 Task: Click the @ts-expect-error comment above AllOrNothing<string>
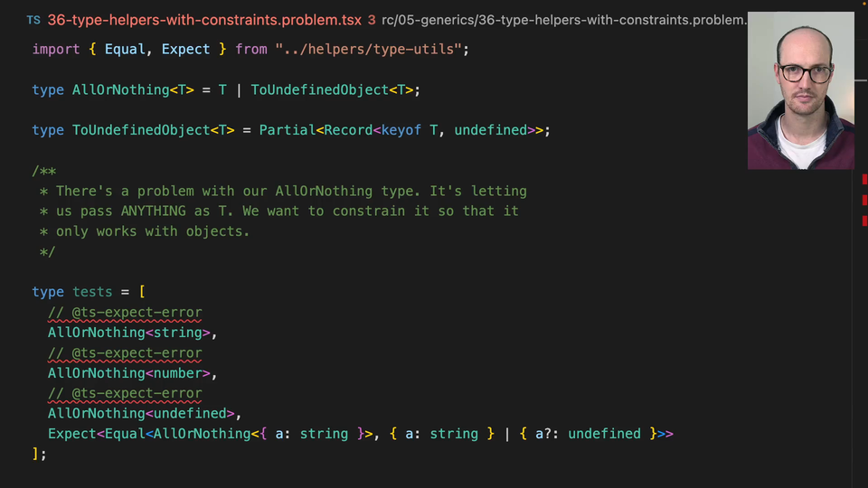coord(125,313)
